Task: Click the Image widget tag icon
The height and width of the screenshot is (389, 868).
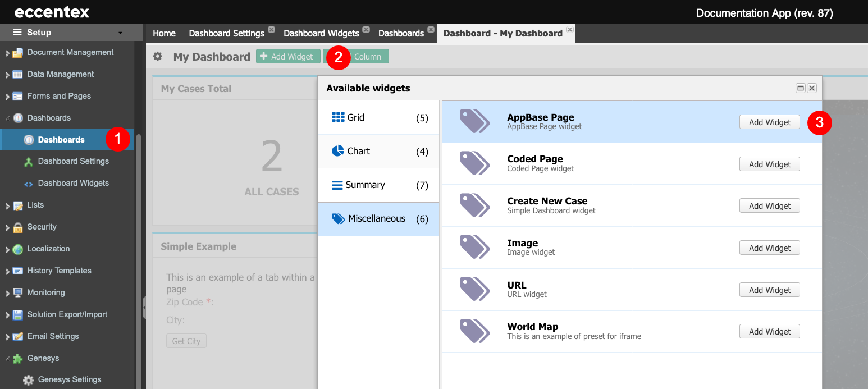Action: coord(475,247)
